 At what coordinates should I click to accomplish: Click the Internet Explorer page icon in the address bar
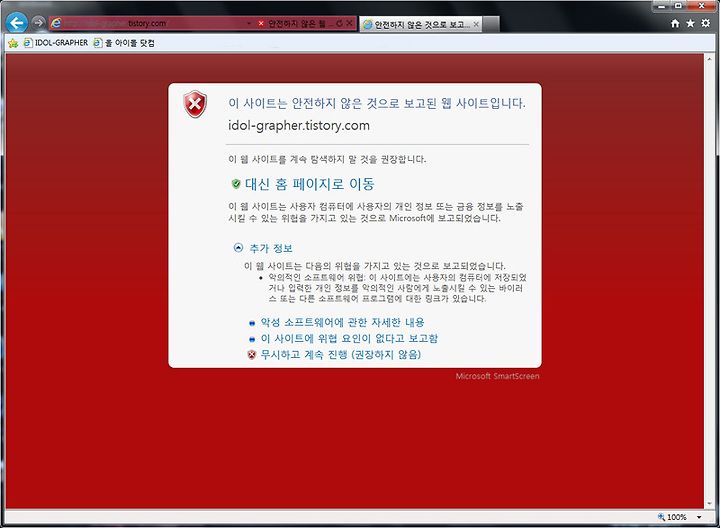coord(56,23)
